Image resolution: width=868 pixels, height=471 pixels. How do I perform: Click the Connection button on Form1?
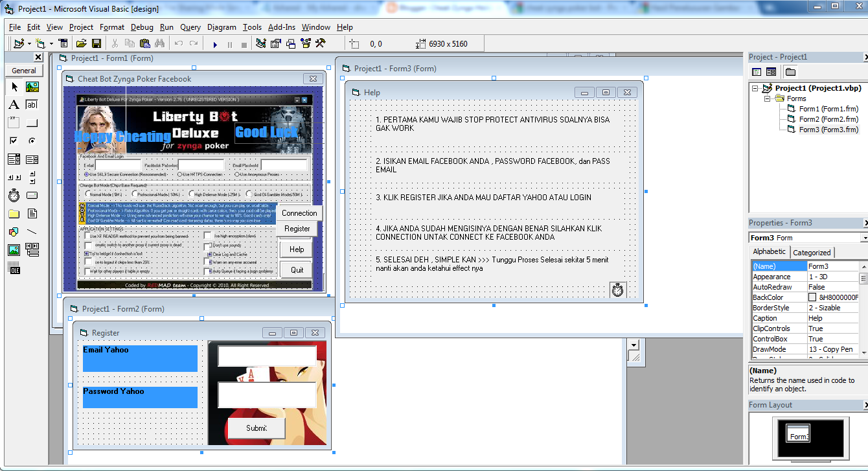pyautogui.click(x=299, y=213)
